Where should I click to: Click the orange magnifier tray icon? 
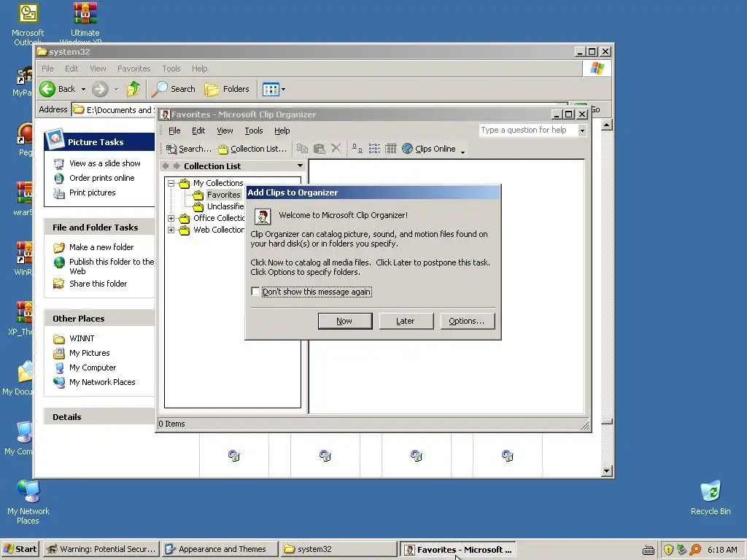(695, 550)
